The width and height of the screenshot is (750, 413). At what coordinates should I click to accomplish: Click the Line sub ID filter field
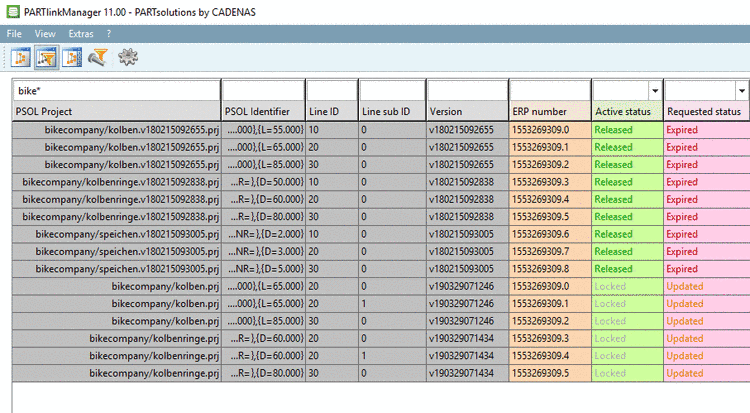tap(392, 90)
